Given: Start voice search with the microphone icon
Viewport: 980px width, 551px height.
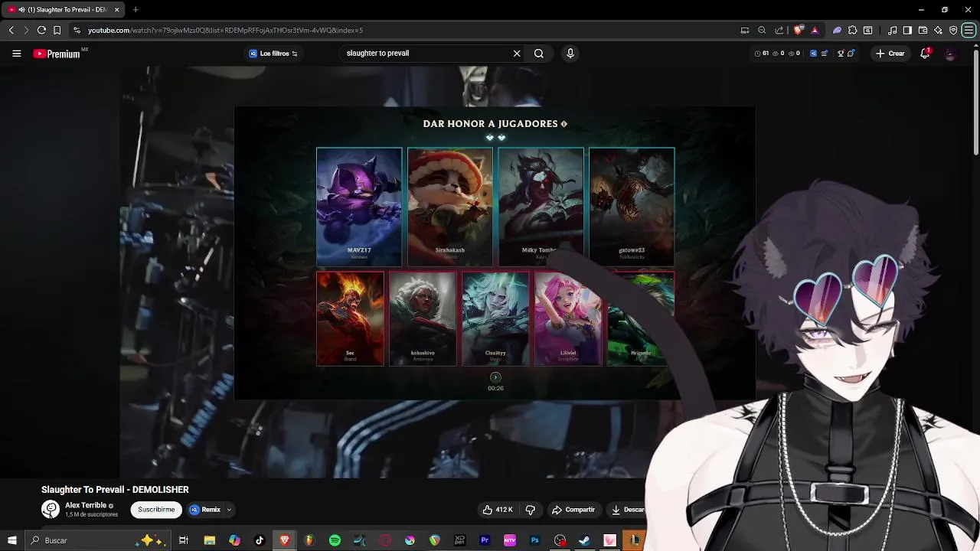Looking at the screenshot, I should point(570,54).
